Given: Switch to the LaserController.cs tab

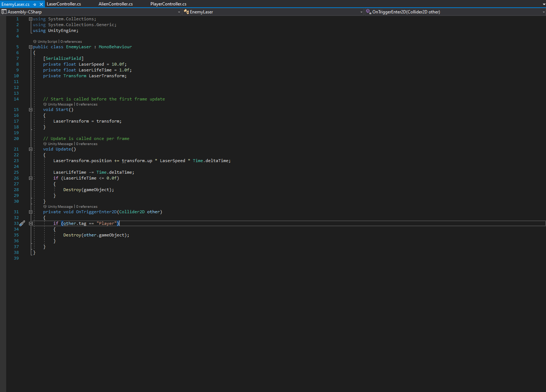Looking at the screenshot, I should 64,4.
